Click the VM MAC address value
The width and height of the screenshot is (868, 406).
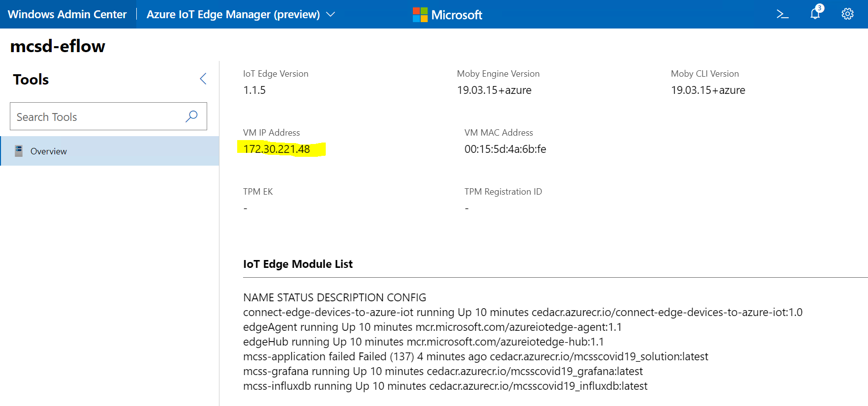pyautogui.click(x=505, y=149)
